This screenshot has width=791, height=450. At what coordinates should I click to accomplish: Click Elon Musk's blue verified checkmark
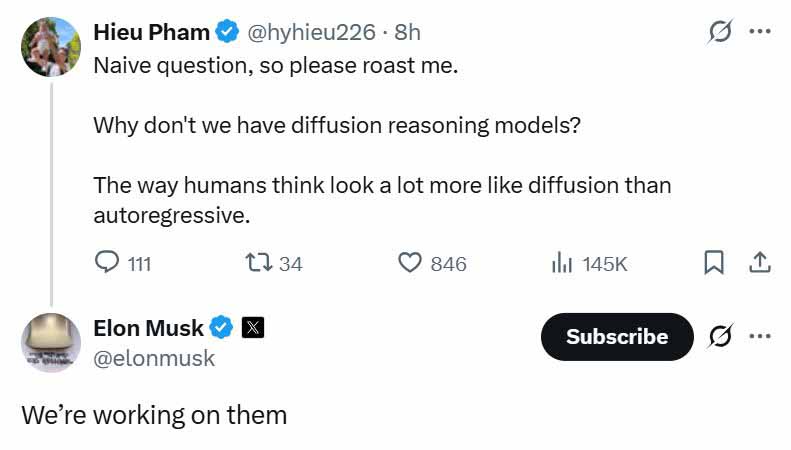click(221, 328)
